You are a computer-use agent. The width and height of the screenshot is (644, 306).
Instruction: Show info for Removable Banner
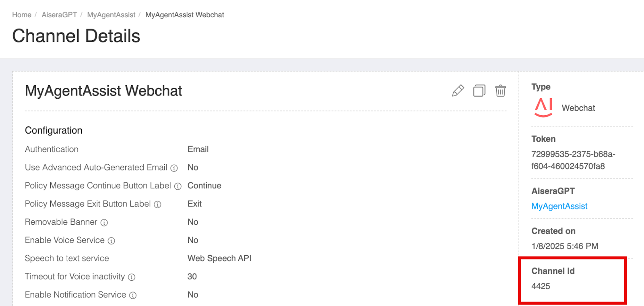coord(104,223)
